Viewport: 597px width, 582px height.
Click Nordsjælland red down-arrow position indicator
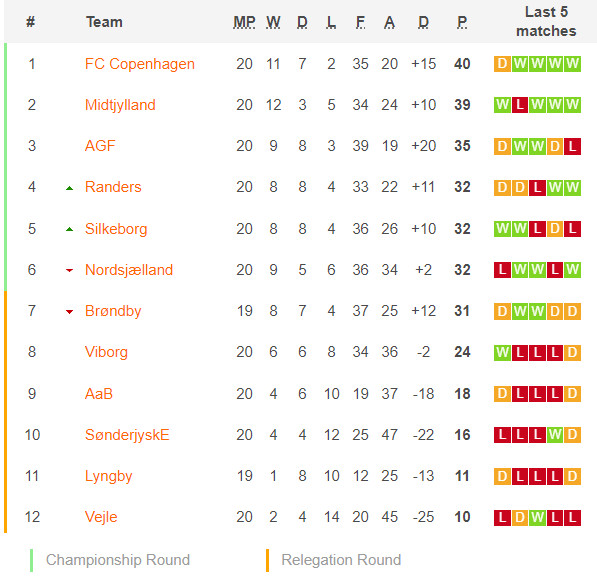click(x=69, y=271)
